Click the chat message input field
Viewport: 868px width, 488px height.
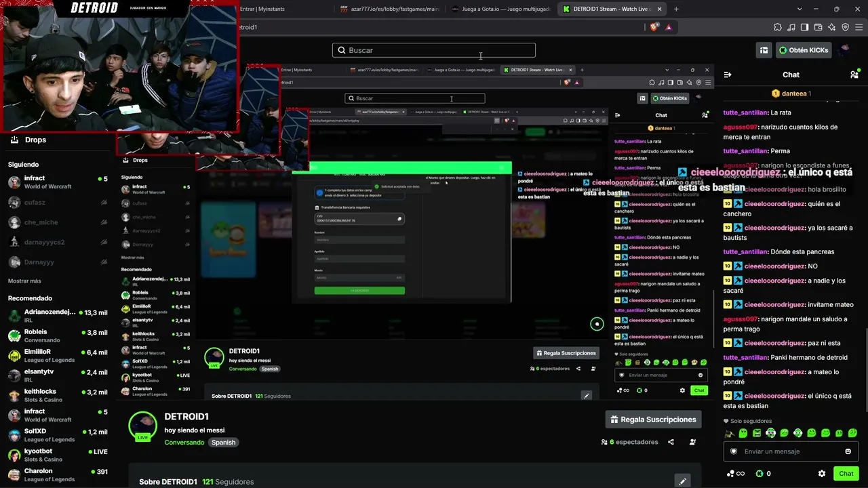(791, 451)
